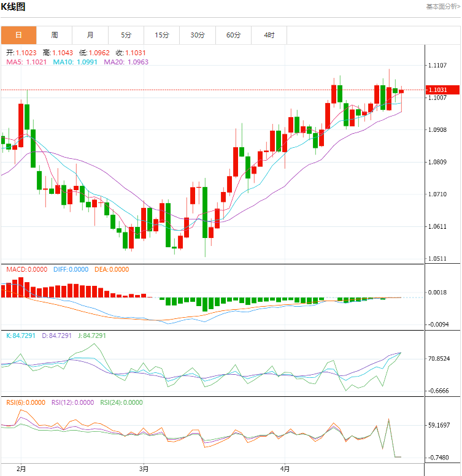Screen dimensions: 462x476
Task: Click the 收: 1.1031 close price value
Action: [x=131, y=53]
